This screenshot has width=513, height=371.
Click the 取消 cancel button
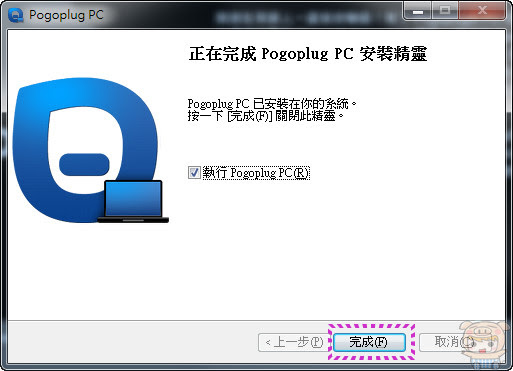click(x=454, y=342)
